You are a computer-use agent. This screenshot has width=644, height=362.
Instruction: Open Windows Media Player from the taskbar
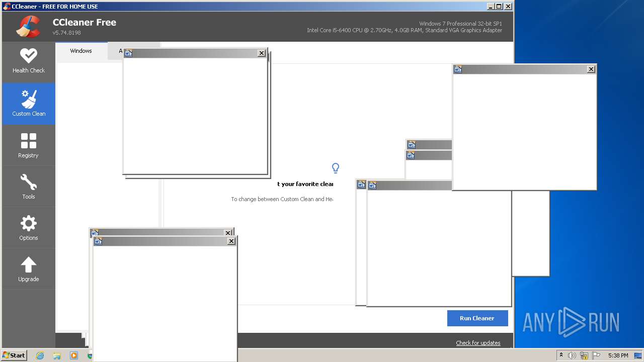point(74,355)
